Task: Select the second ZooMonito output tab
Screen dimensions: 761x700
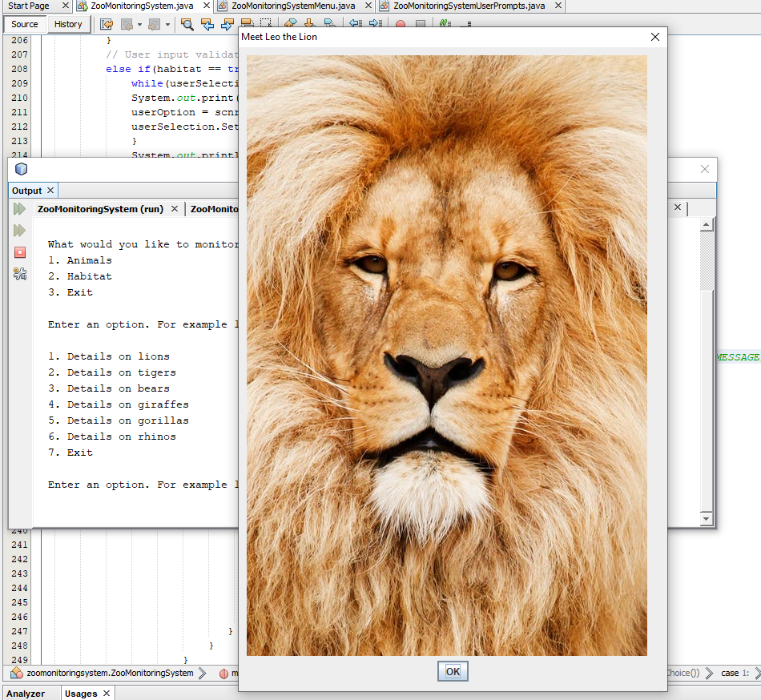Action: (214, 209)
